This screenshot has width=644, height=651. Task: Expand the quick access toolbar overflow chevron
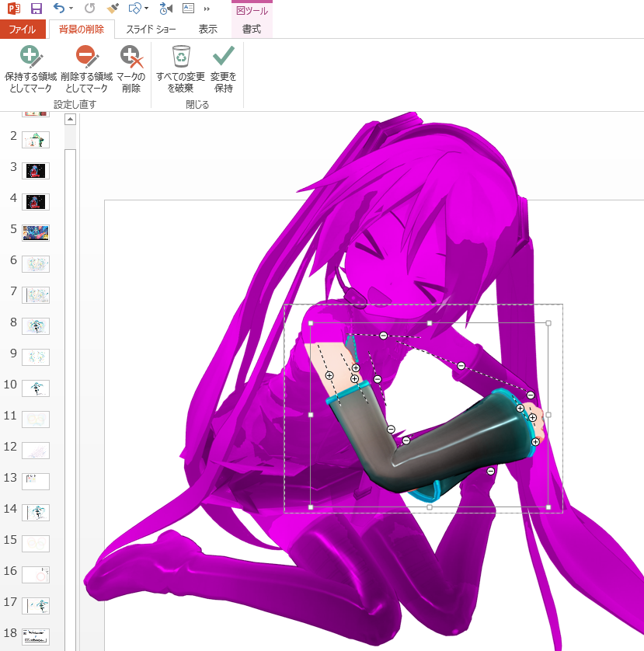point(207,9)
